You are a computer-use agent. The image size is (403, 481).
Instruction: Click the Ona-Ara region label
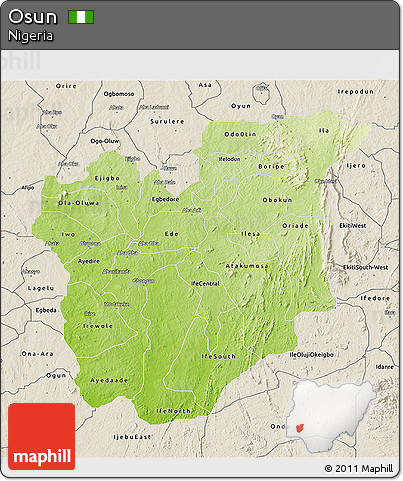[37, 354]
